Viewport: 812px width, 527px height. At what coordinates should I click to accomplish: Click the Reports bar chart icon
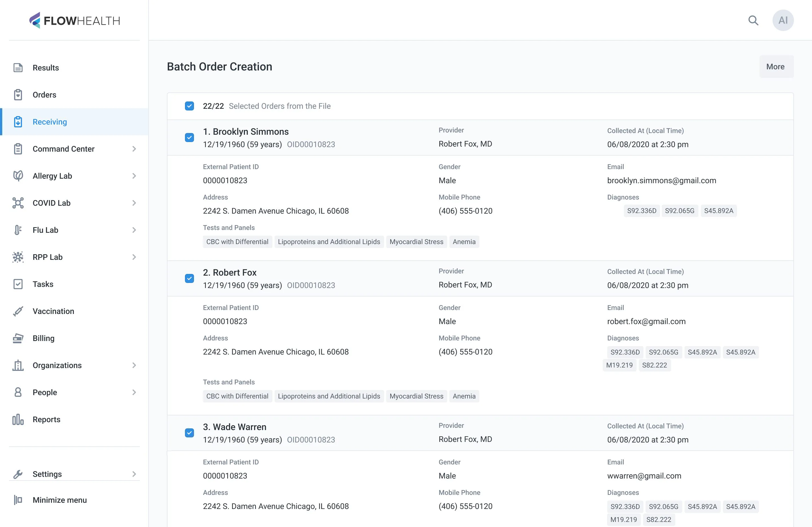pyautogui.click(x=18, y=419)
